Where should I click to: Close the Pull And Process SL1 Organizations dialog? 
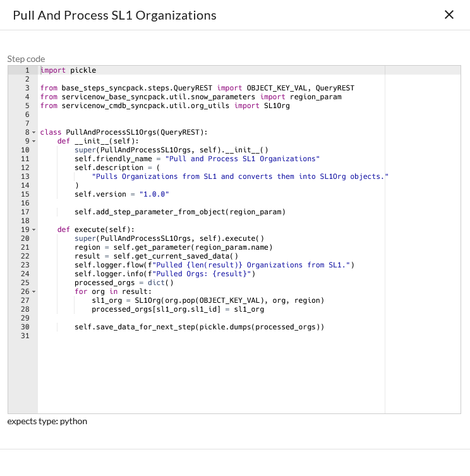[449, 15]
